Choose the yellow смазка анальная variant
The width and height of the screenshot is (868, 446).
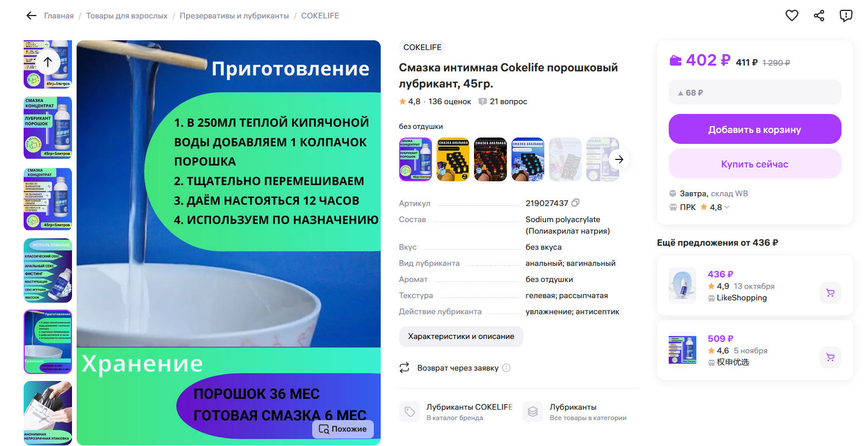tap(453, 159)
